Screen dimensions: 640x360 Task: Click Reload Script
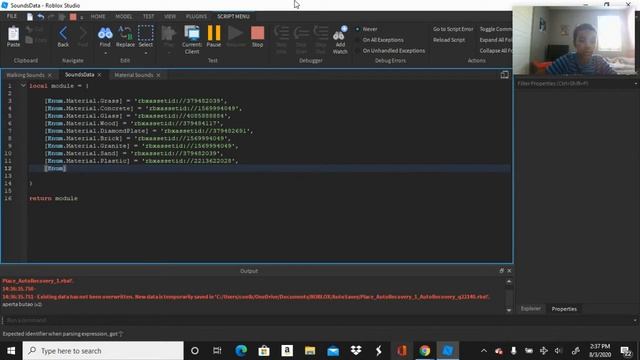coord(449,40)
